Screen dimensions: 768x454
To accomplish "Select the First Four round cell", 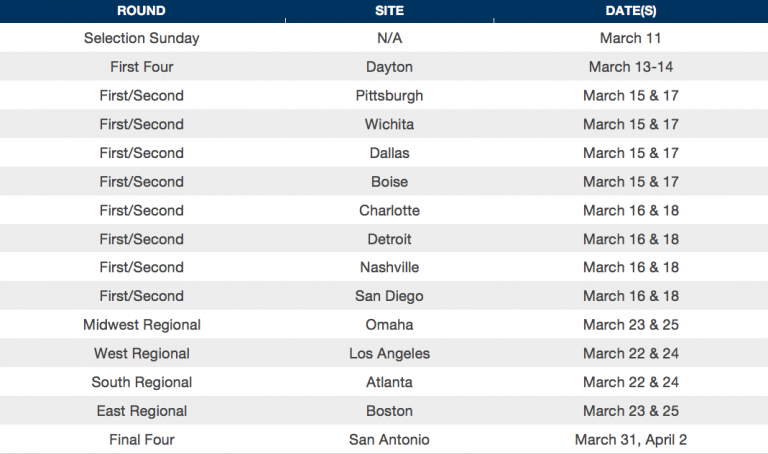I will [x=142, y=67].
